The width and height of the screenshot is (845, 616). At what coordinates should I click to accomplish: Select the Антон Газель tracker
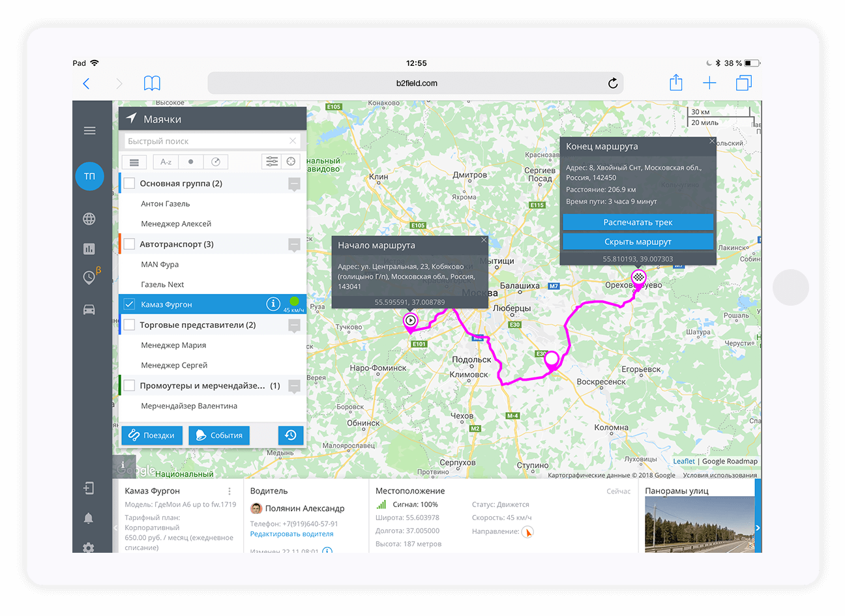pos(213,203)
